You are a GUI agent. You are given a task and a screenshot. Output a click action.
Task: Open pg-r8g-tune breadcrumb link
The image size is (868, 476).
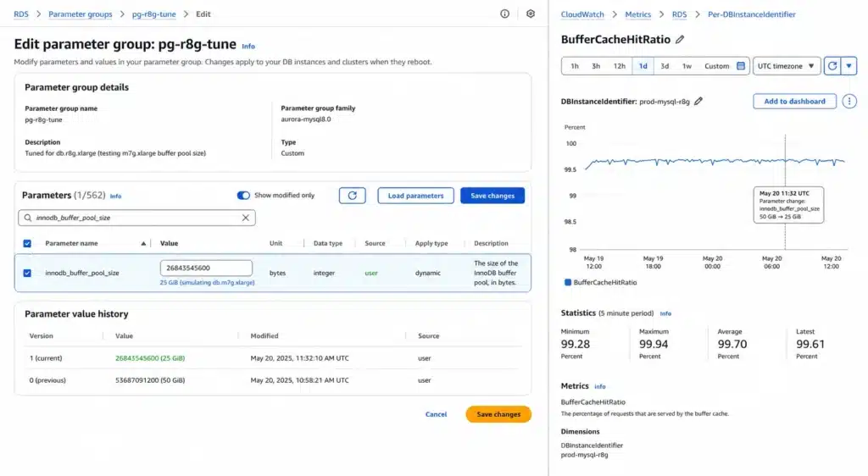tap(154, 14)
